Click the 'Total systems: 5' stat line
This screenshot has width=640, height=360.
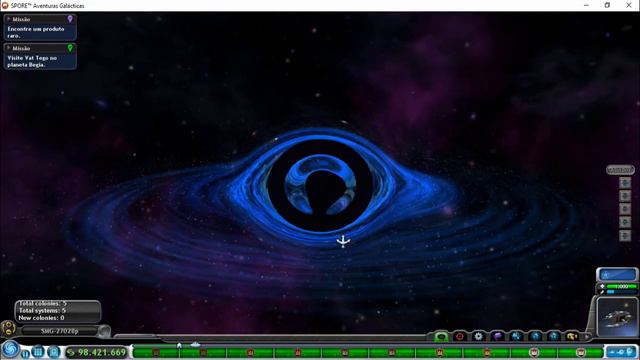point(42,311)
